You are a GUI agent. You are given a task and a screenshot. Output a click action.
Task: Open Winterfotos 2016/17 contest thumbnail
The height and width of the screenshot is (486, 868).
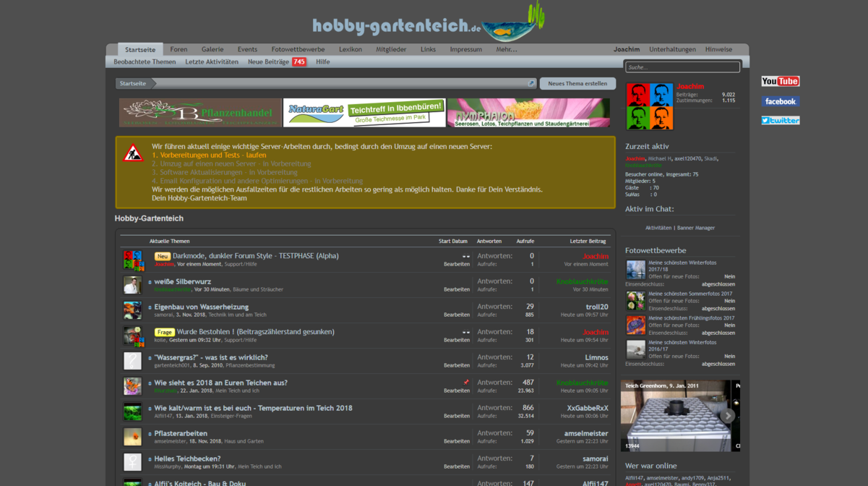click(635, 349)
